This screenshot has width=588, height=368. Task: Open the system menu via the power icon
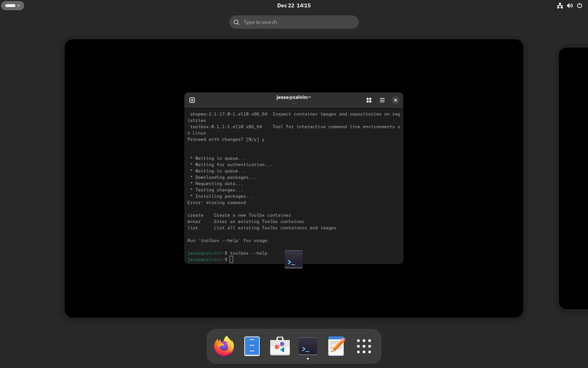(579, 6)
